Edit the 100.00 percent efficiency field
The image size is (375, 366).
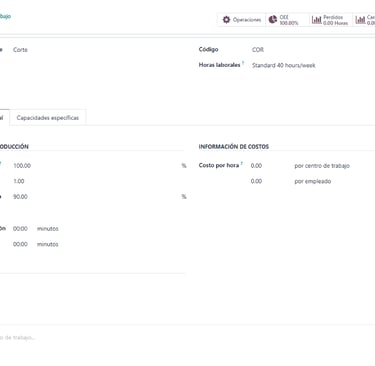[95, 166]
